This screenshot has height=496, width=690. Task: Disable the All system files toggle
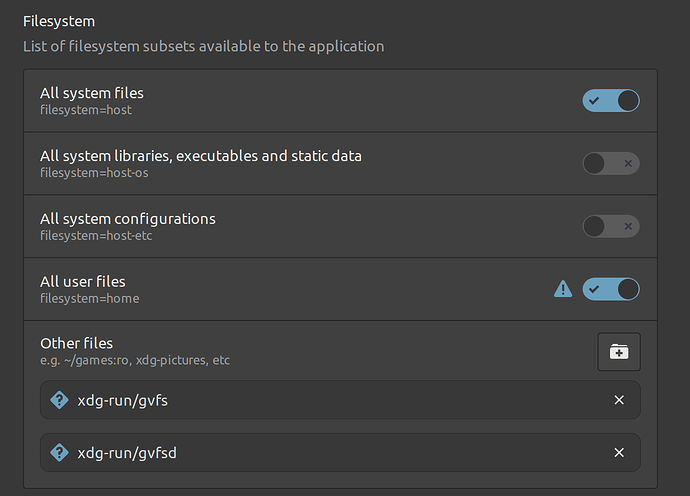click(611, 101)
